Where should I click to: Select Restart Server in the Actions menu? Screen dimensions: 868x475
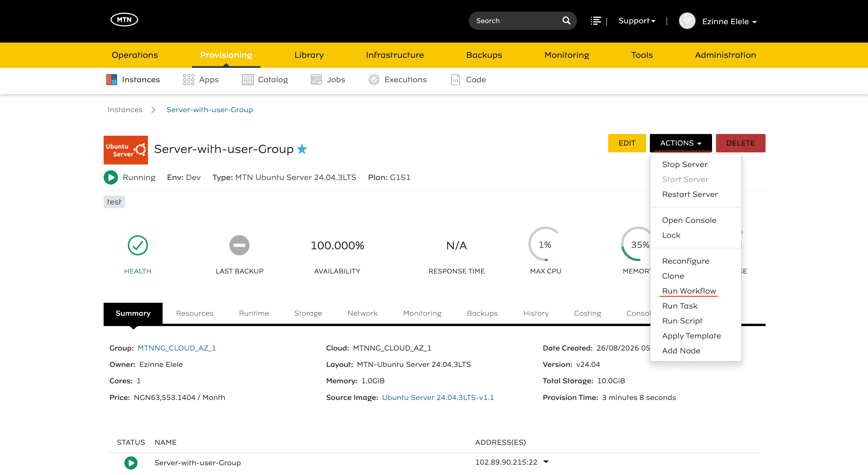coord(690,195)
